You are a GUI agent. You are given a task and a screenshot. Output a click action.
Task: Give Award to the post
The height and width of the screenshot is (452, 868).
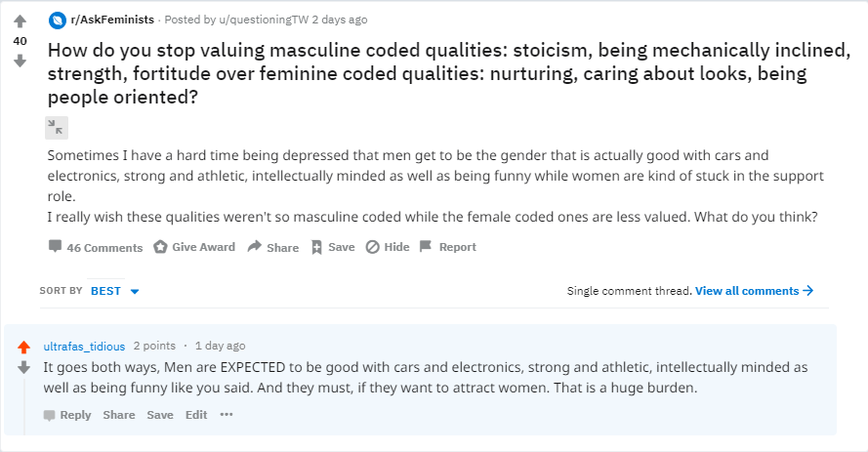194,247
